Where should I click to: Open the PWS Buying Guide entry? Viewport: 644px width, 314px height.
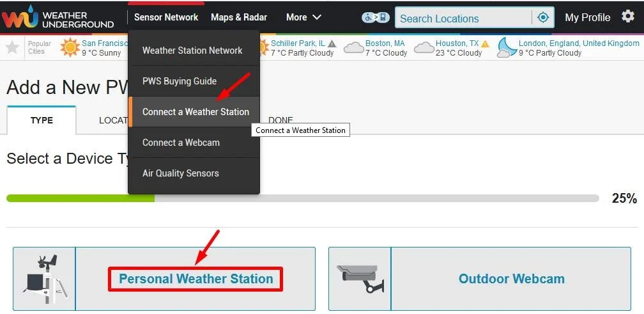coord(194,81)
